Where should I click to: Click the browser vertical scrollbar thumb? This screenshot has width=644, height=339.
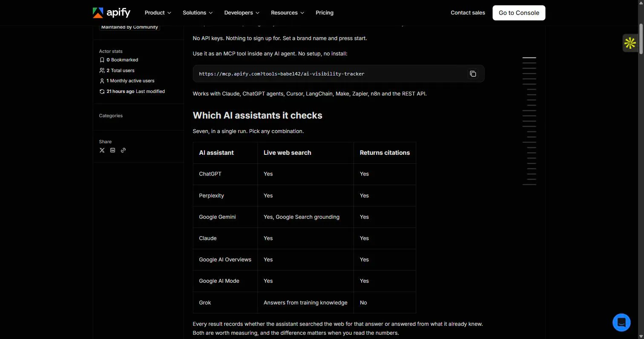pos(641,39)
